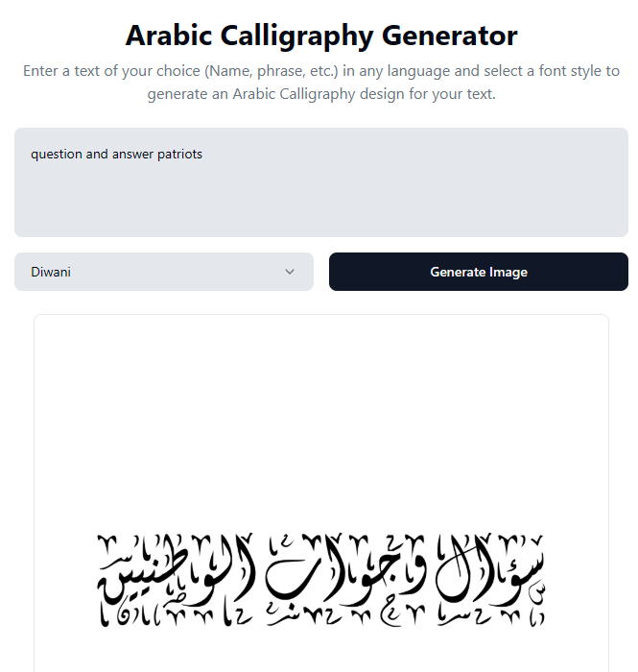This screenshot has width=638, height=672.
Task: Click the word 'Arabic' in the page title
Action: [172, 36]
